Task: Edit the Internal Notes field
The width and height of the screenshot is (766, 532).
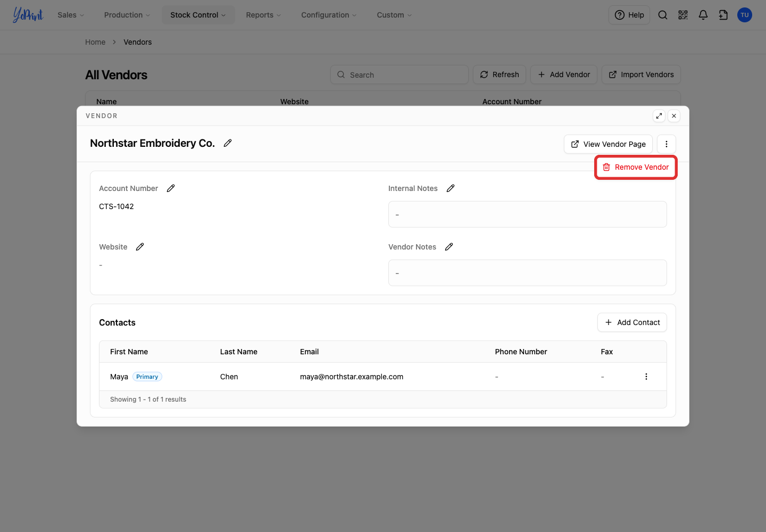Action: pos(451,188)
